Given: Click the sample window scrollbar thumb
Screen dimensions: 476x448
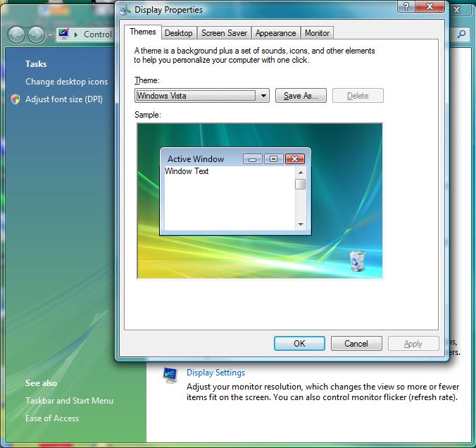Looking at the screenshot, I should [x=301, y=184].
